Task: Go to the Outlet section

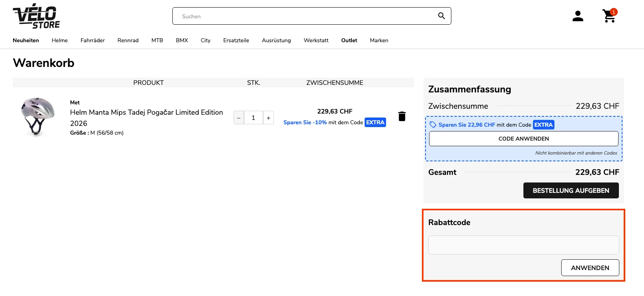Action: 349,40
